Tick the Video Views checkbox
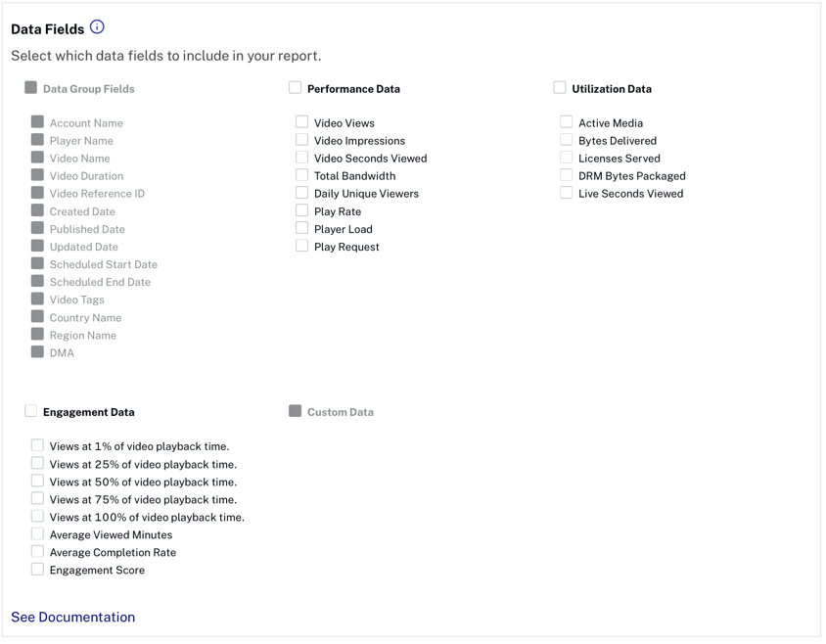This screenshot has width=826, height=644. [301, 122]
